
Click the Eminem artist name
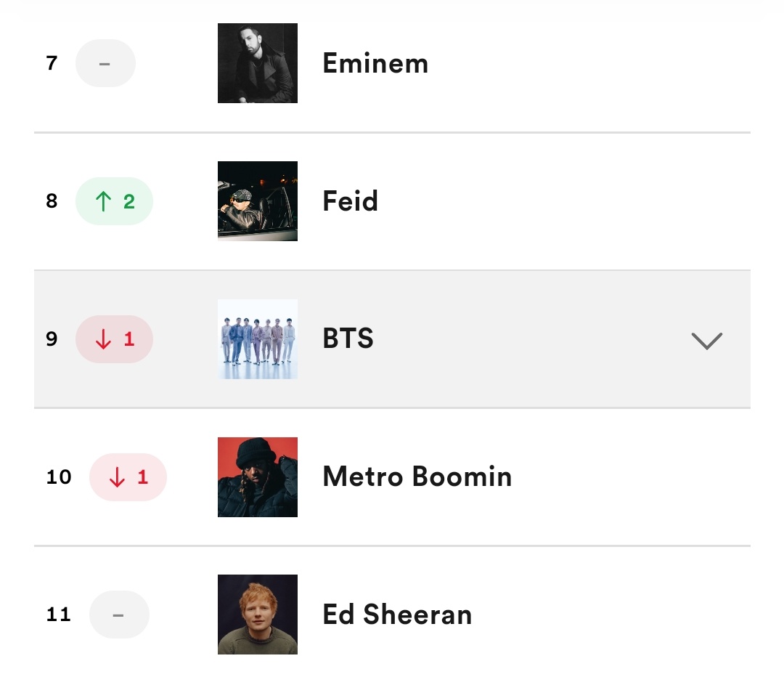coord(375,63)
